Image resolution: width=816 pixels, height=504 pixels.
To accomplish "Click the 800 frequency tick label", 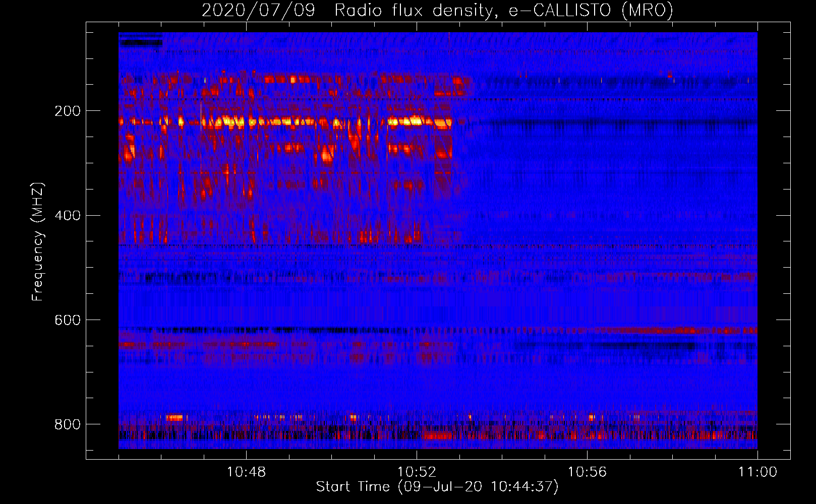I will (68, 424).
